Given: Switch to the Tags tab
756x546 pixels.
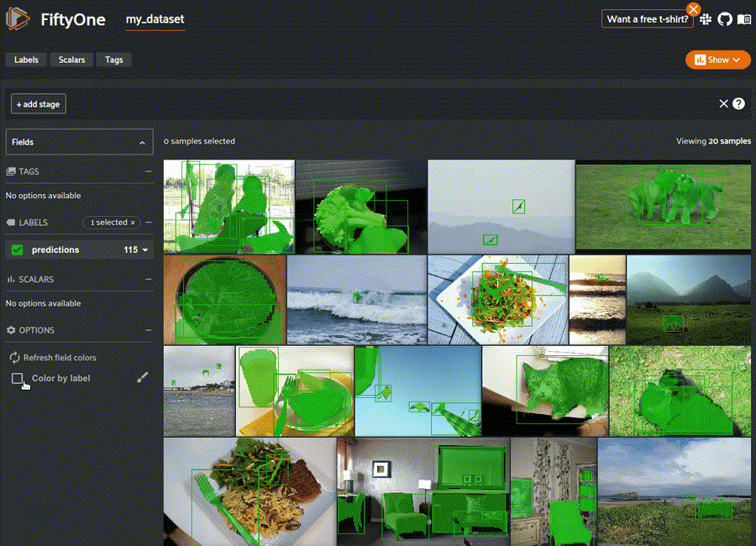Looking at the screenshot, I should [x=113, y=60].
